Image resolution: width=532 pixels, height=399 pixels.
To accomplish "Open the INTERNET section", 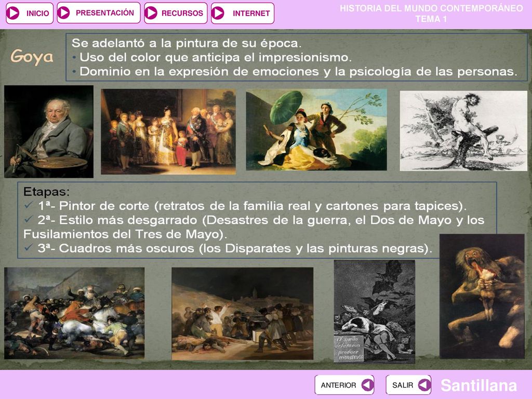I will (242, 13).
